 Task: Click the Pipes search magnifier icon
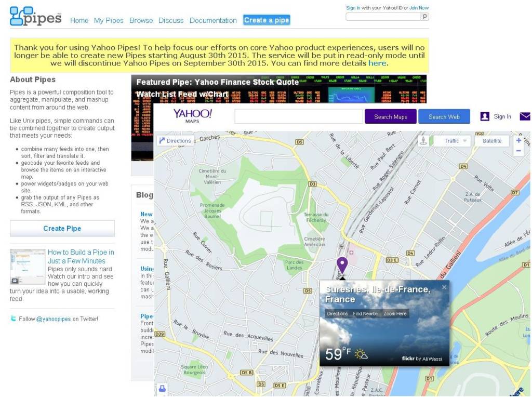424,17
